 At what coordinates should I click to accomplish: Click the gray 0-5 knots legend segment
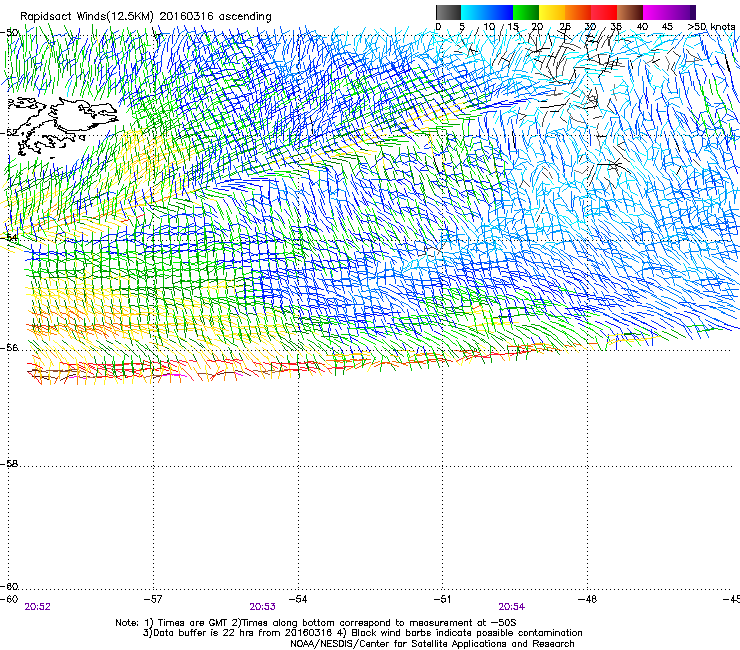[x=448, y=12]
